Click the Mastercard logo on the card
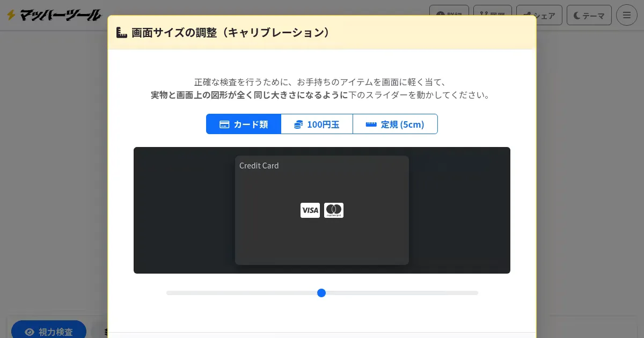Viewport: 644px width, 338px height. click(x=334, y=210)
